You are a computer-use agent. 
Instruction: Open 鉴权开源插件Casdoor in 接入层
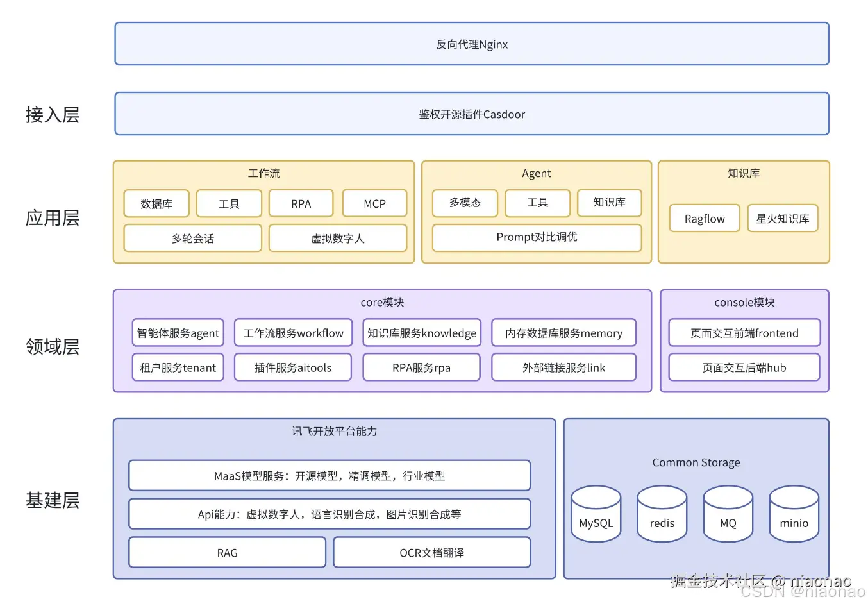pyautogui.click(x=471, y=114)
